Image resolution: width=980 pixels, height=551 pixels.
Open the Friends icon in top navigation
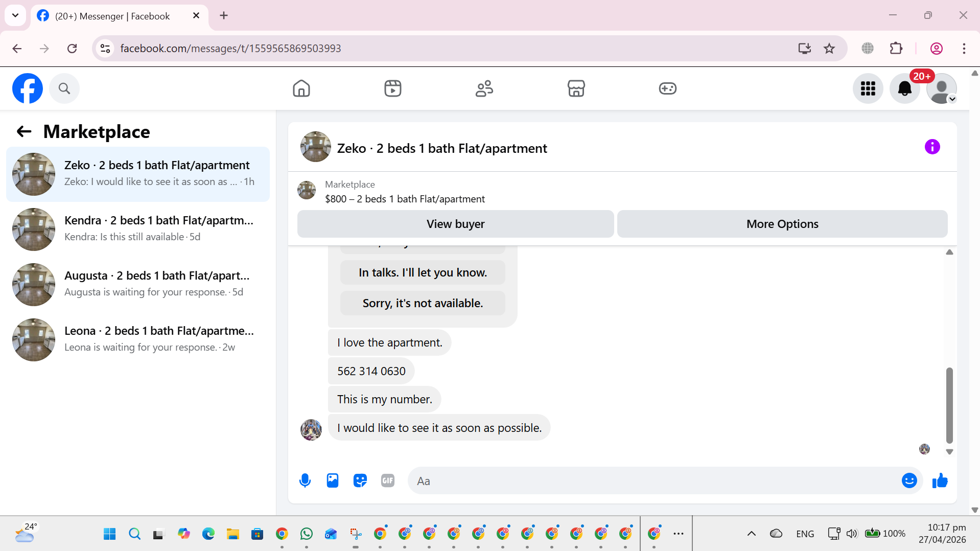pyautogui.click(x=484, y=88)
